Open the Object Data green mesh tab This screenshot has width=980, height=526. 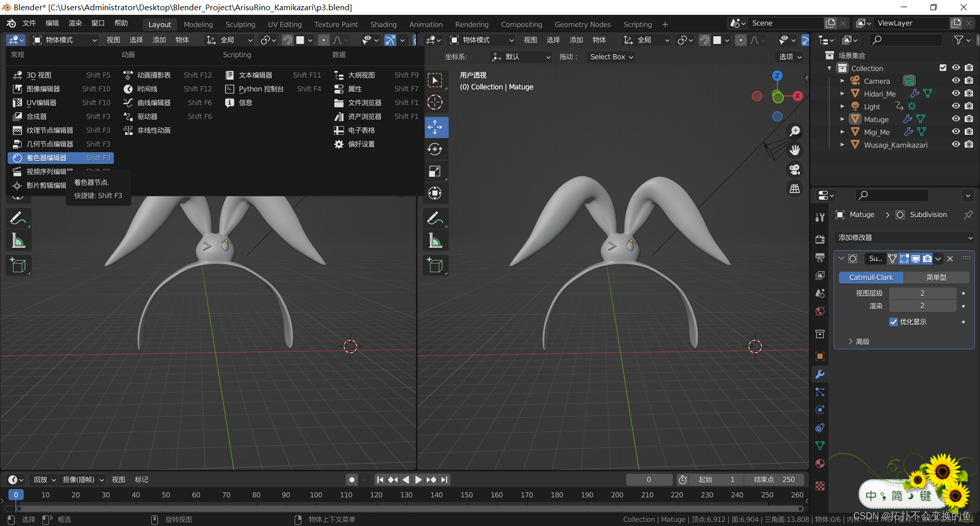point(820,445)
